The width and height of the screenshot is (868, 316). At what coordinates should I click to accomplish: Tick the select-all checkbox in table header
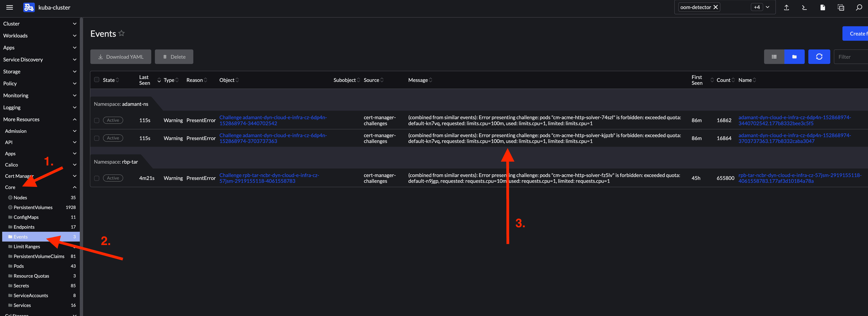(x=97, y=80)
